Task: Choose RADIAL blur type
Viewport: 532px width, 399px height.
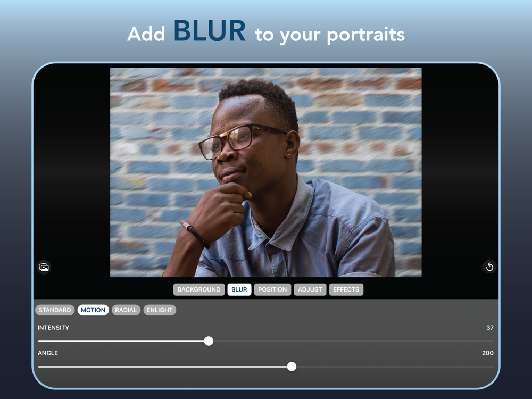Action: 126,310
